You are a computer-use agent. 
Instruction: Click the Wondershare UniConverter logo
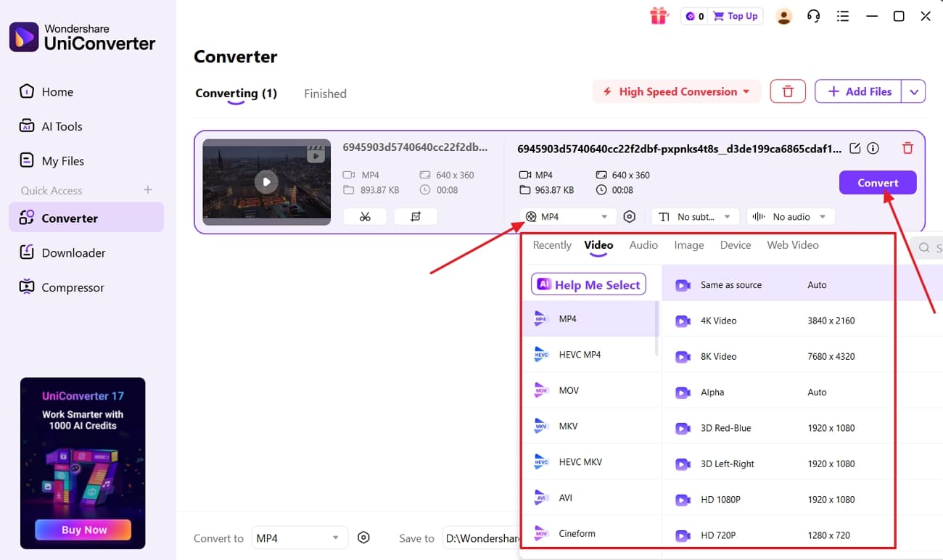82,38
